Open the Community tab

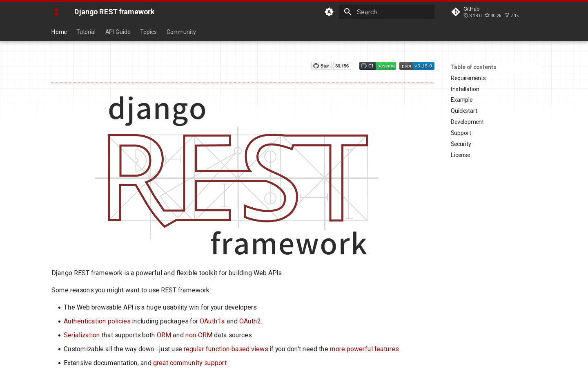pos(181,32)
